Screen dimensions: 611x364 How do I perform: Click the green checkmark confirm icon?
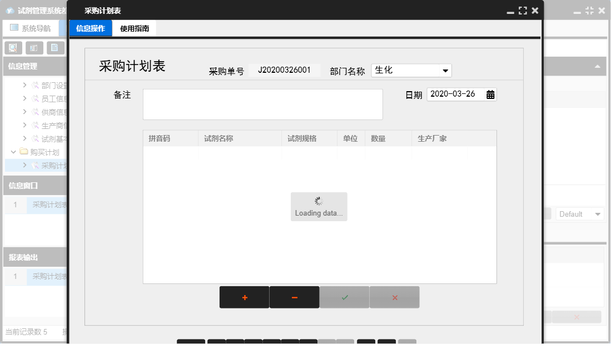[344, 297]
